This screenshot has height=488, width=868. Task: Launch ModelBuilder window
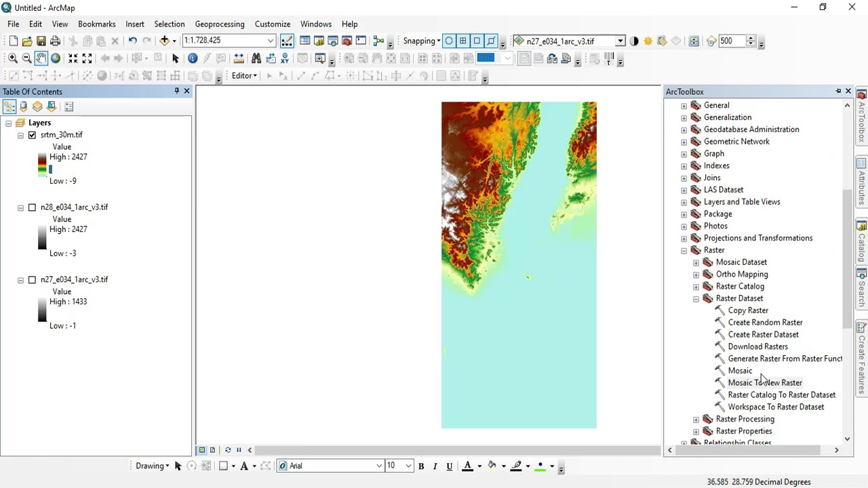coord(379,41)
